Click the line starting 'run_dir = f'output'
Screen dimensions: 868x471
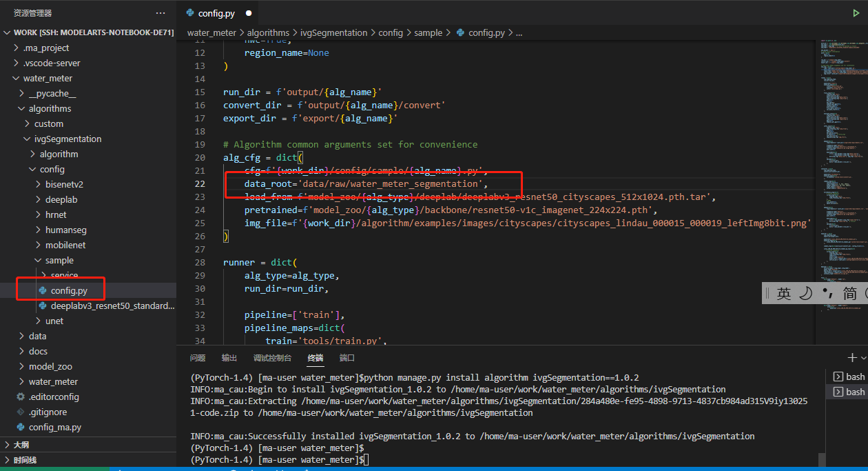click(302, 92)
